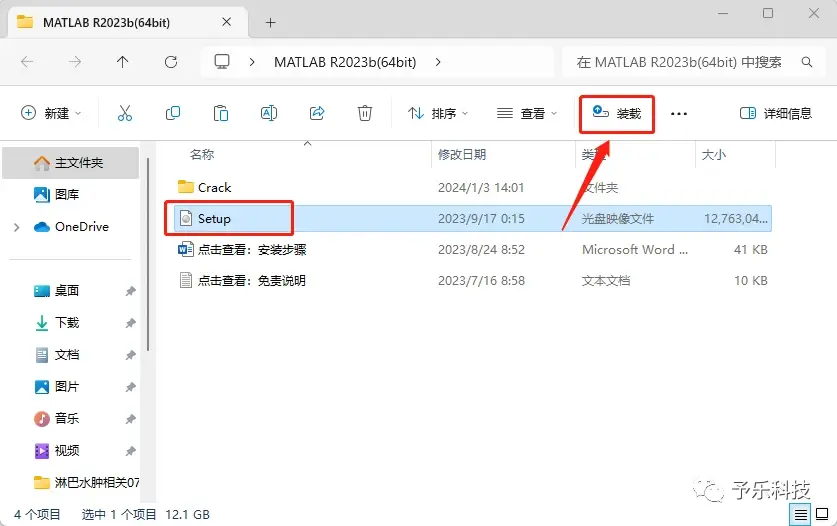
Task: Click the pin icon next to 文档
Action: click(x=130, y=355)
